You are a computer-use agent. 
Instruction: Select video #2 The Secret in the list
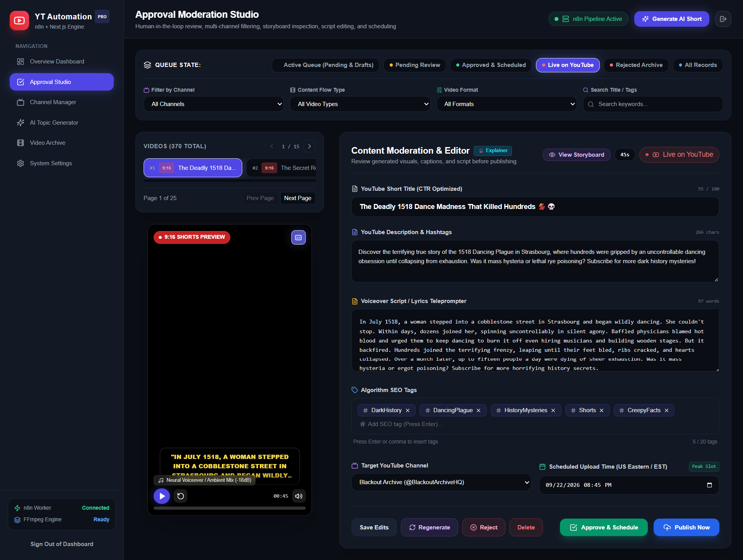(281, 168)
